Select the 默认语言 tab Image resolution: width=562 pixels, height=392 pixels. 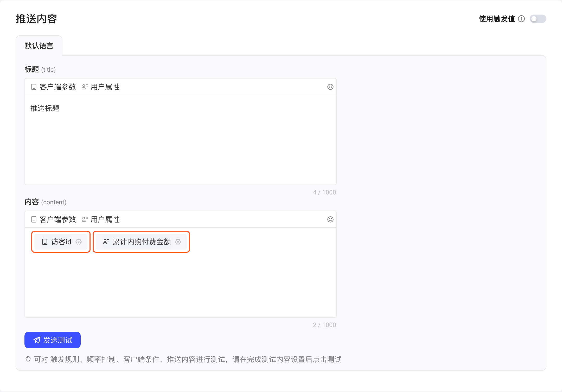pos(39,46)
